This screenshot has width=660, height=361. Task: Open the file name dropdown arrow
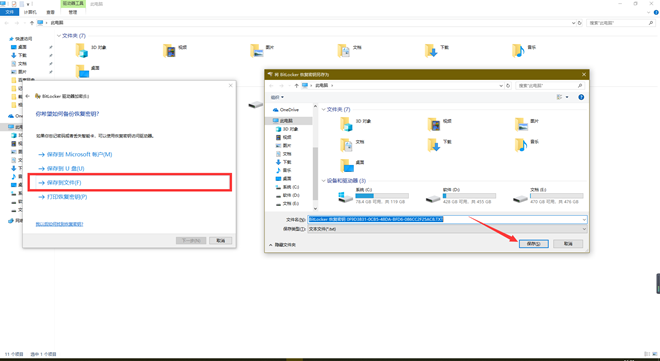584,219
